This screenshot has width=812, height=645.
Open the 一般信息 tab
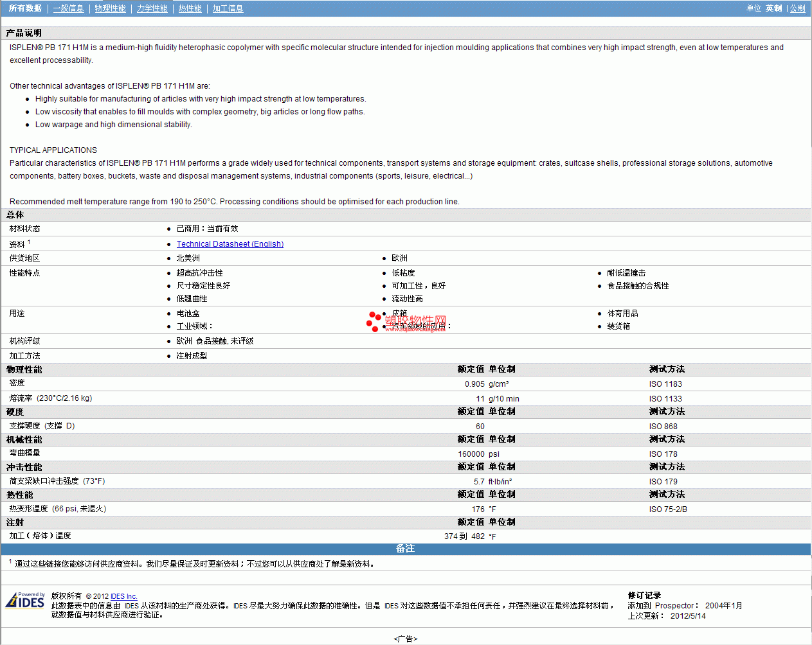pyautogui.click(x=68, y=8)
